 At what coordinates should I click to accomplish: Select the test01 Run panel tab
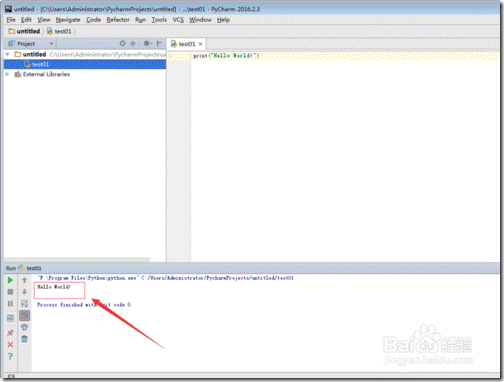click(x=30, y=268)
